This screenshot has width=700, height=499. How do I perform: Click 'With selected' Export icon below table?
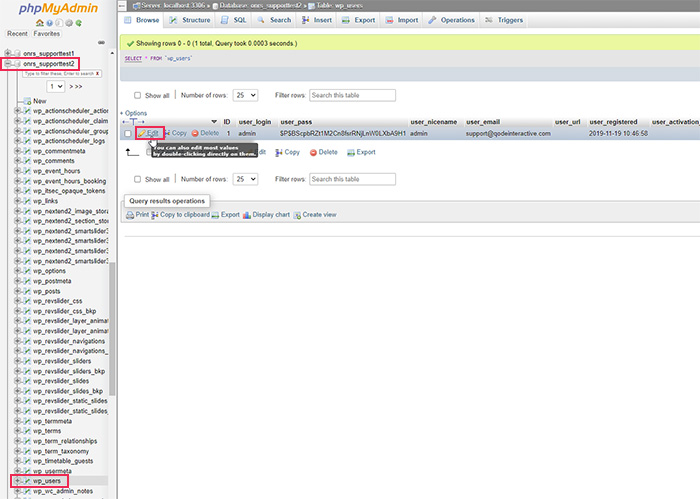click(x=351, y=153)
